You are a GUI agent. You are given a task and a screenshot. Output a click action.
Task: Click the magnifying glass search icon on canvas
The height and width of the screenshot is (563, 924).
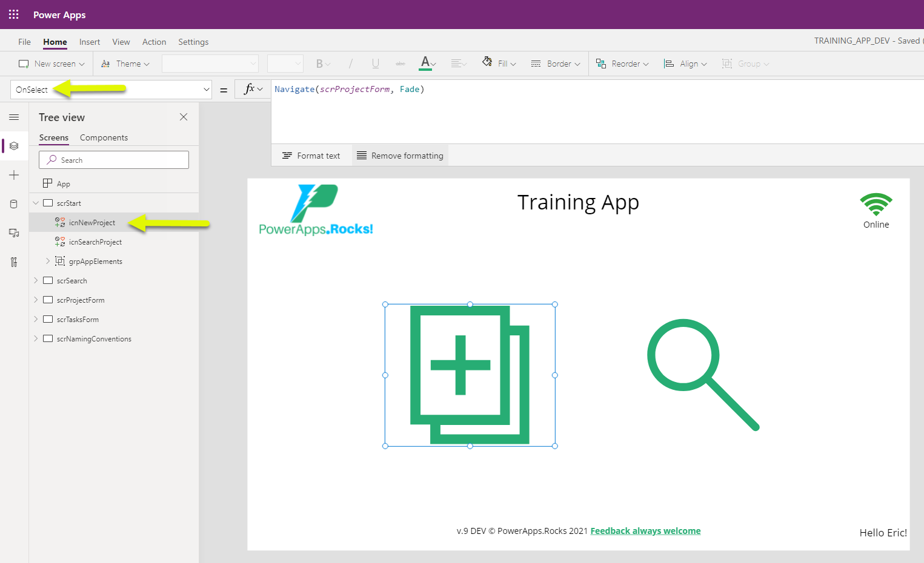(x=703, y=375)
